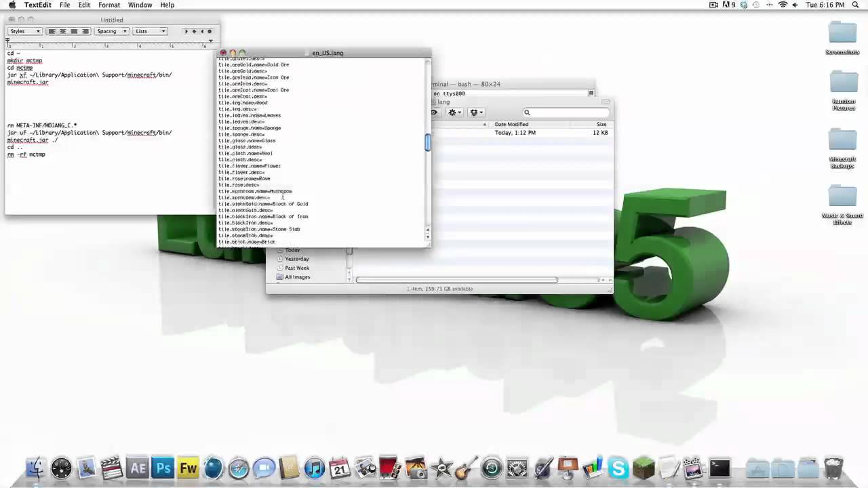
Task: Open Finder from the dock
Action: (35, 468)
